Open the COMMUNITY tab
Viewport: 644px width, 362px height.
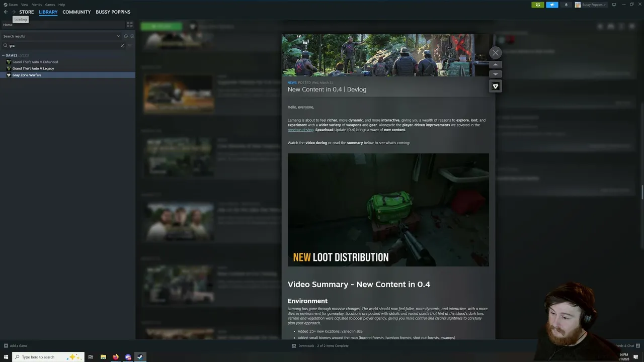click(76, 12)
